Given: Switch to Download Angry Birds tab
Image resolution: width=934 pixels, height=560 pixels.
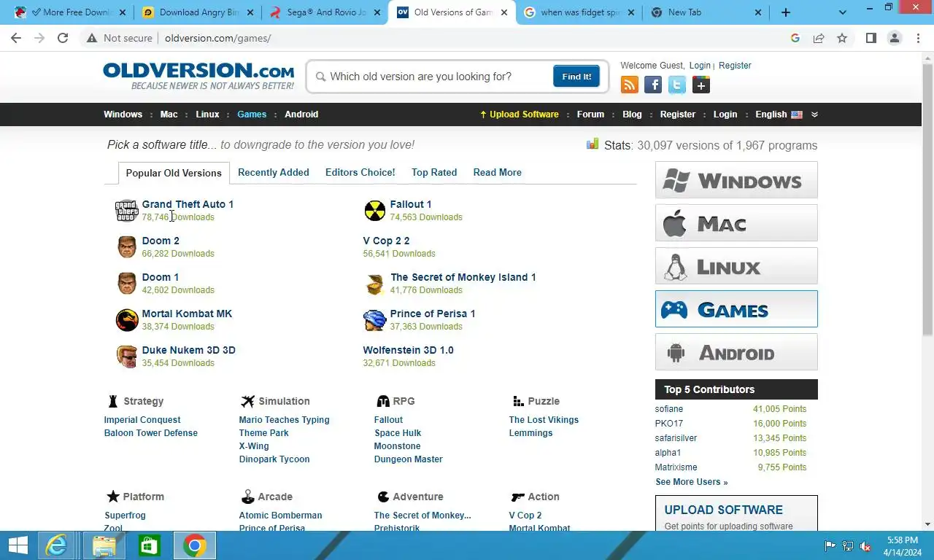Looking at the screenshot, I should (x=198, y=12).
